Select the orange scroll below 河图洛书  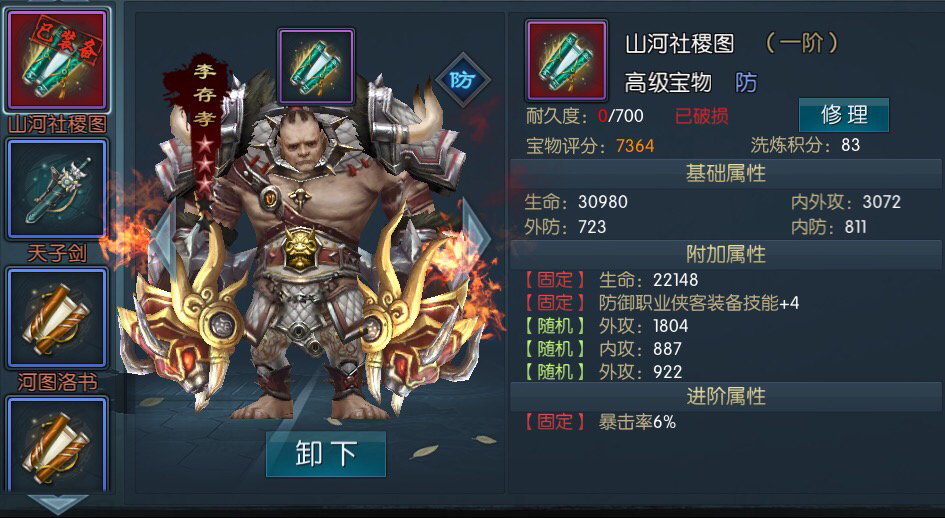coord(57,445)
